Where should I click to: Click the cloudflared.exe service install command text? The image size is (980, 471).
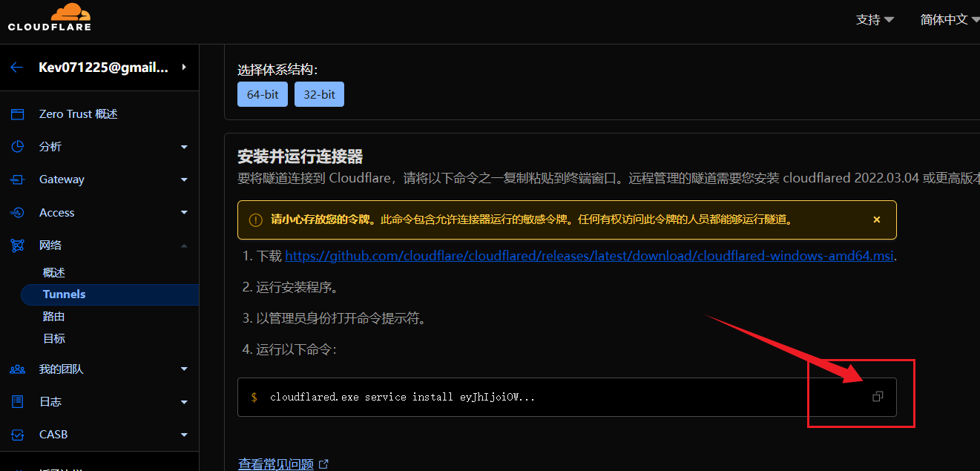(402, 397)
